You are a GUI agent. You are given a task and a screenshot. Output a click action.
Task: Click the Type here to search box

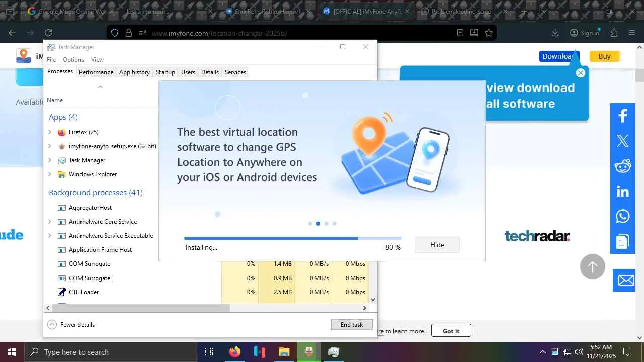coord(111,352)
